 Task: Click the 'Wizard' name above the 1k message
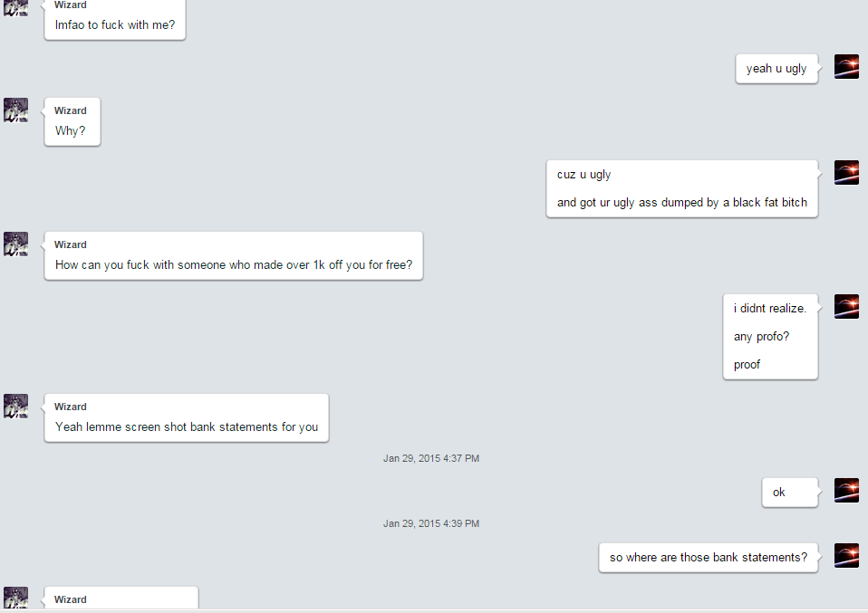coord(71,244)
